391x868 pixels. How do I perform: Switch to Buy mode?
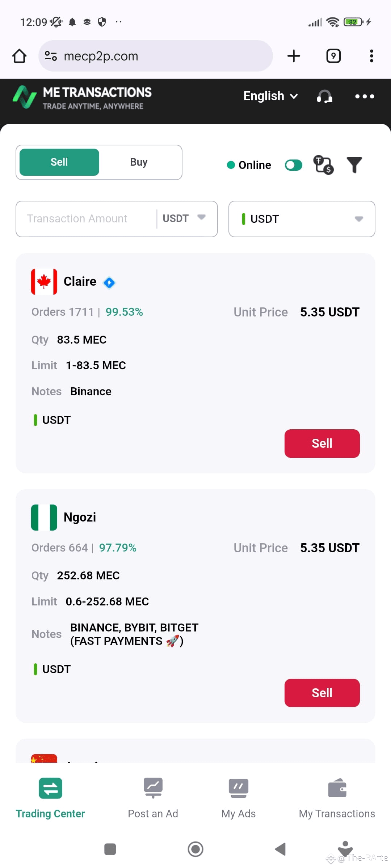coord(139,162)
